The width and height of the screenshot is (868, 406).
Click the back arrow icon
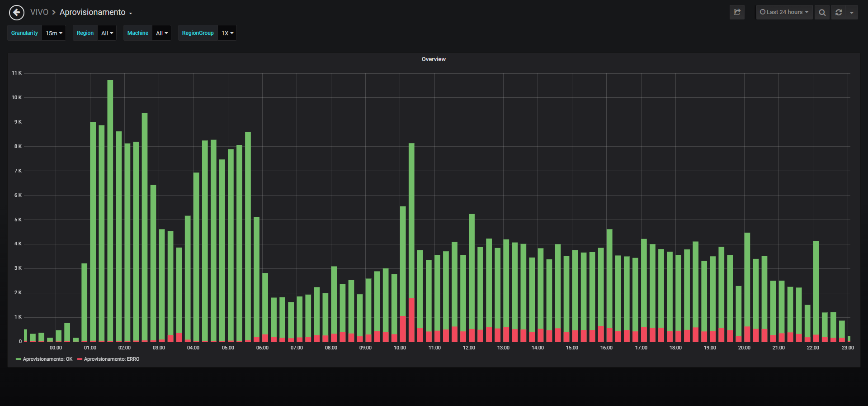pos(17,12)
